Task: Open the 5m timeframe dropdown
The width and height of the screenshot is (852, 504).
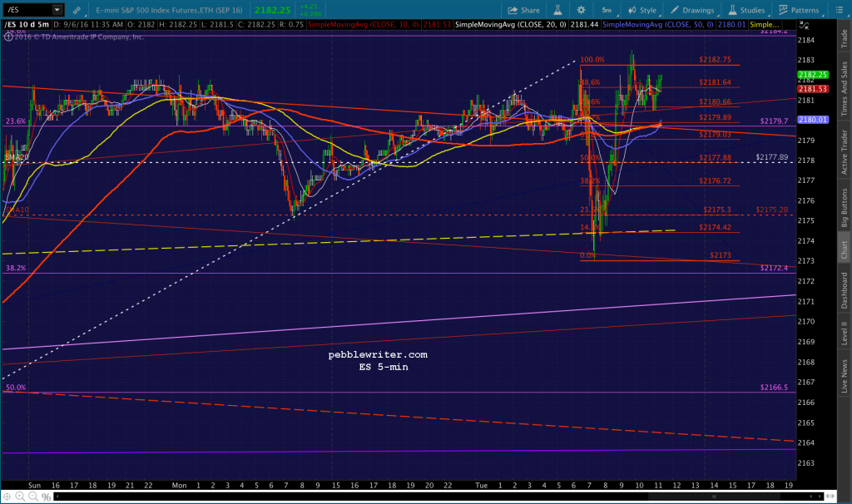Action: (607, 10)
